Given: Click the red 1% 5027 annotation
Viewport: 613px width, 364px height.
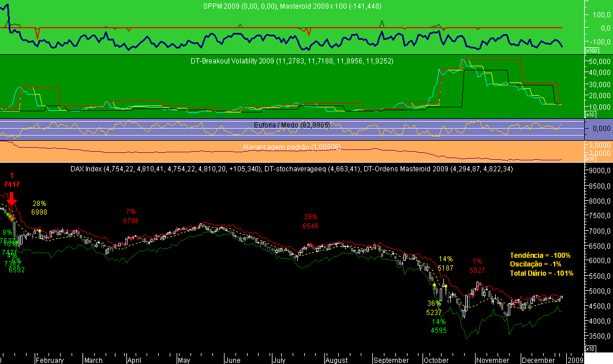Looking at the screenshot, I should 477,265.
